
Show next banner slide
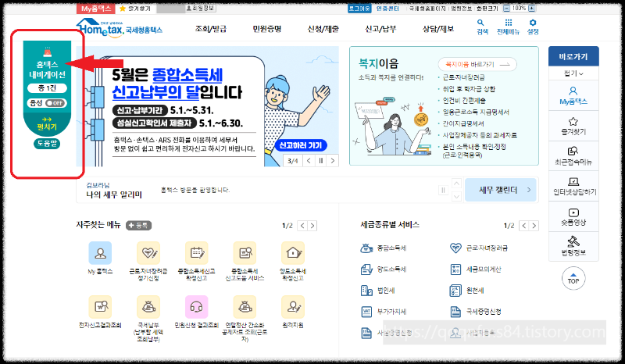coord(333,161)
